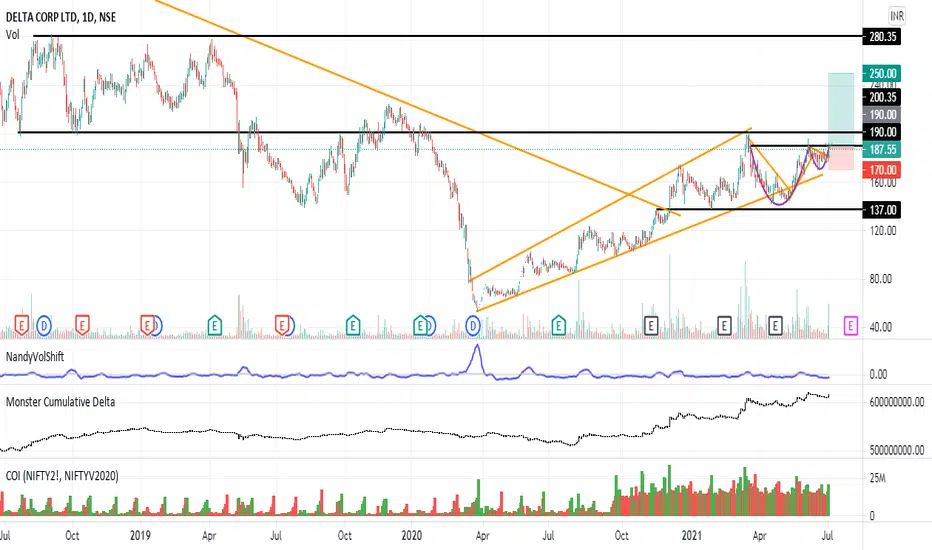The width and height of the screenshot is (932, 550).
Task: Click the green E earnings marker near Apr 2019
Action: click(x=215, y=325)
